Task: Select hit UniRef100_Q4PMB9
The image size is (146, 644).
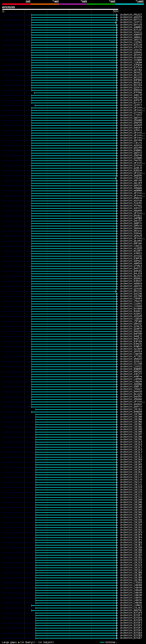Action: tap(131, 218)
